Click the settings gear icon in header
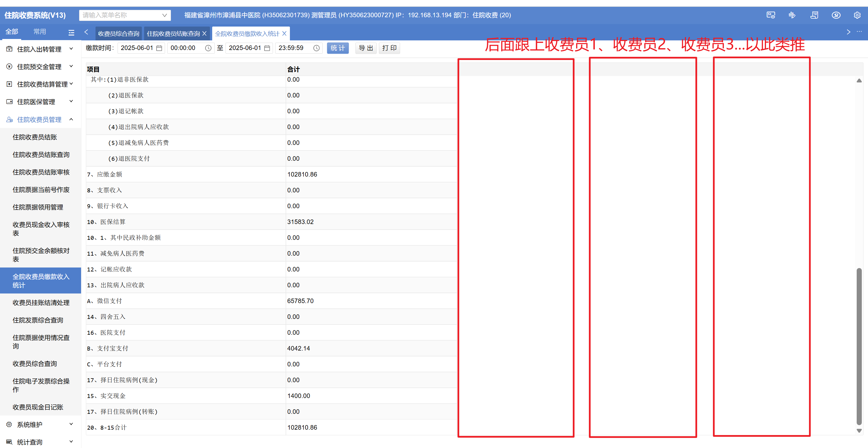868x448 pixels. pyautogui.click(x=857, y=15)
